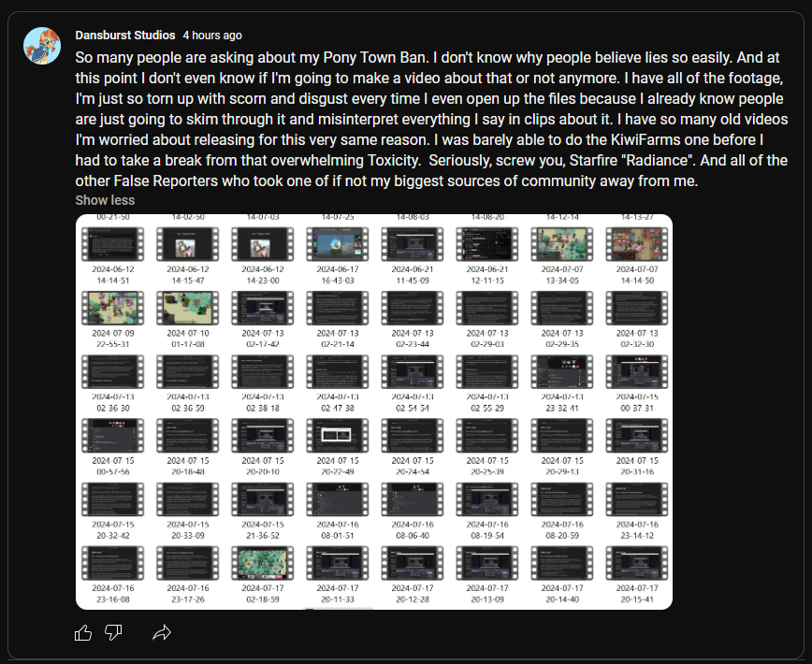Share this community post
Screen dimensions: 812x664
point(162,633)
